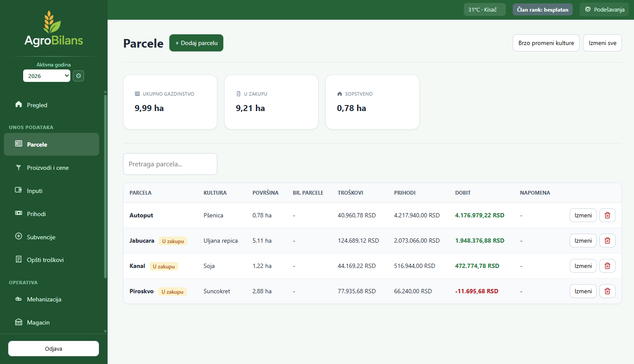
Task: Click the Prihodi money icon
Action: pos(18,213)
